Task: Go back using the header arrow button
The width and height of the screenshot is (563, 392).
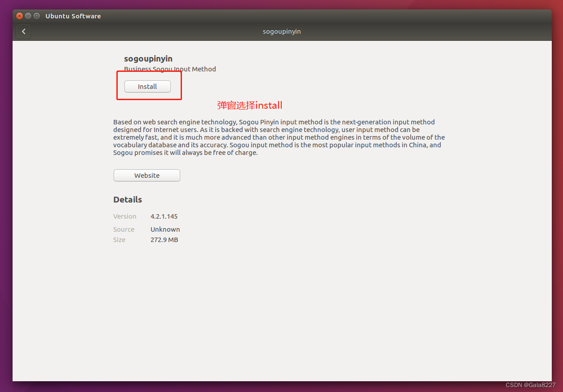Action: point(23,31)
